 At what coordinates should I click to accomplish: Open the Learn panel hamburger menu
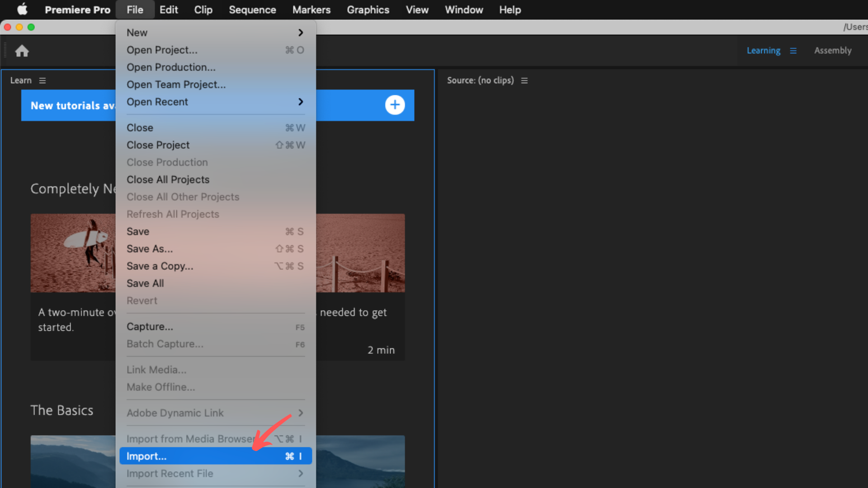pyautogui.click(x=42, y=80)
